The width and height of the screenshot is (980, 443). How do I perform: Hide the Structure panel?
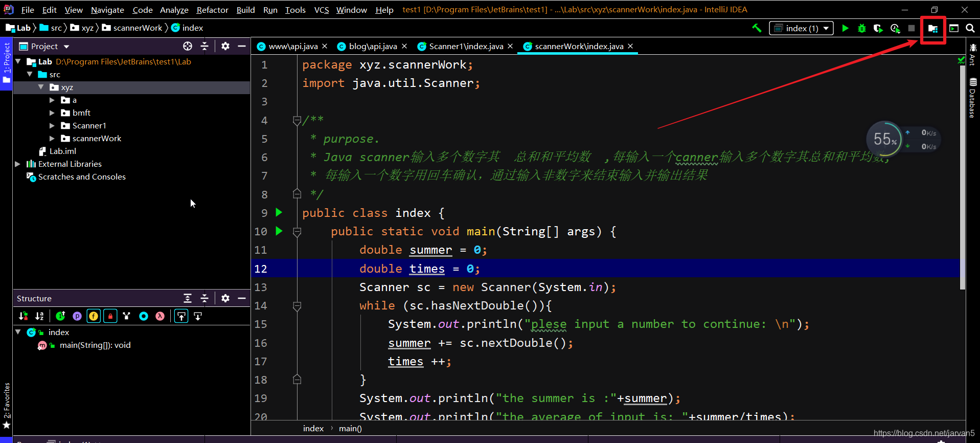click(242, 298)
